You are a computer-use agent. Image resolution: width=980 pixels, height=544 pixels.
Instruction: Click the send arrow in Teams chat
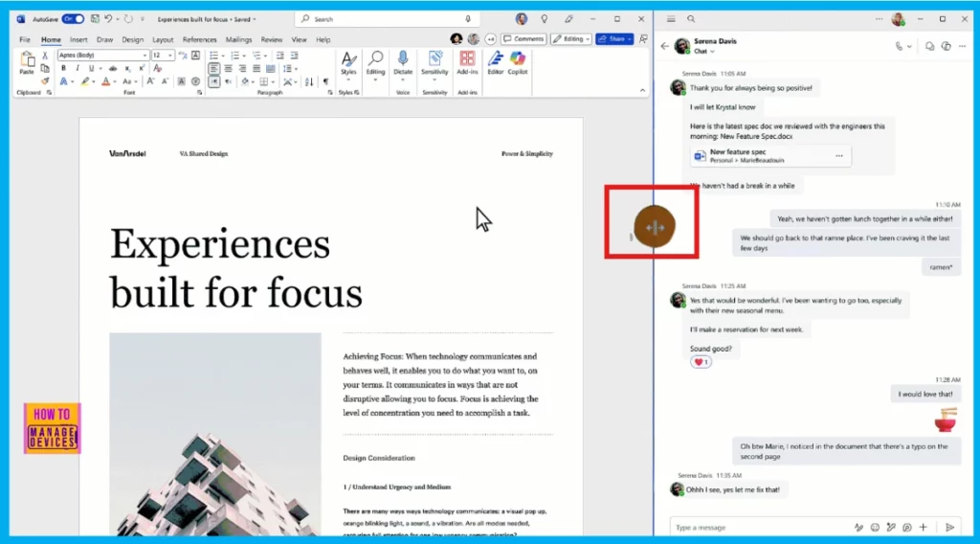[950, 528]
